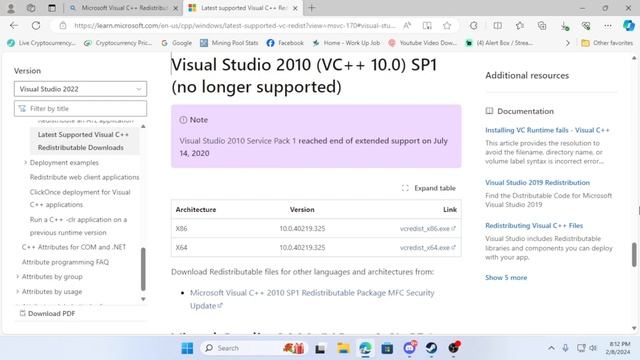Select Latest Supported Visual C++ Redistributable Downloads item

click(x=85, y=141)
